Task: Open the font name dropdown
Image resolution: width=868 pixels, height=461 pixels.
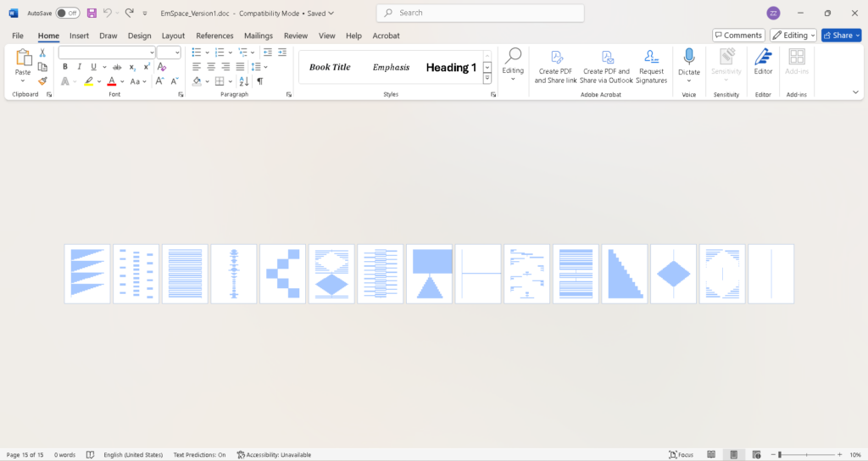Action: 152,53
